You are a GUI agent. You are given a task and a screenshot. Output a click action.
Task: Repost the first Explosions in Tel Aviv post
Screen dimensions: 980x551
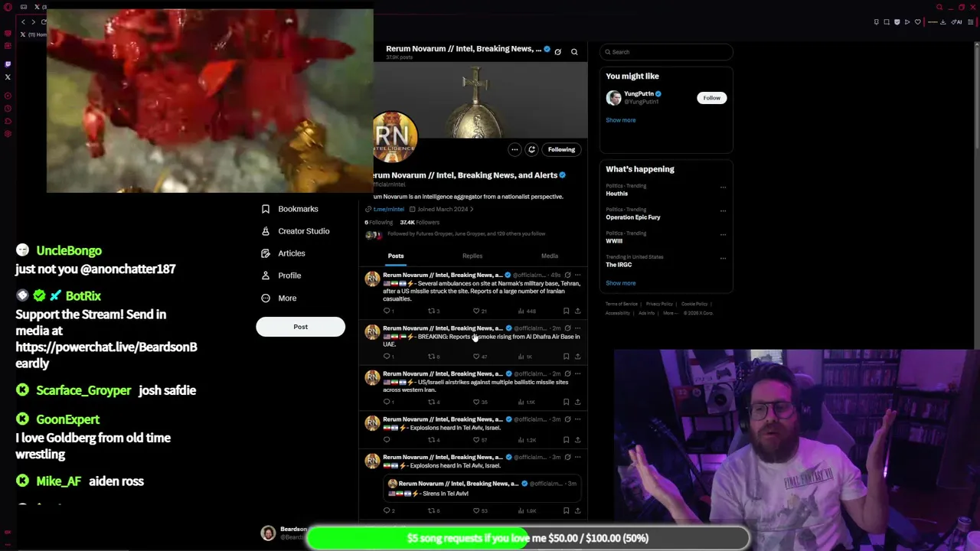coord(431,440)
